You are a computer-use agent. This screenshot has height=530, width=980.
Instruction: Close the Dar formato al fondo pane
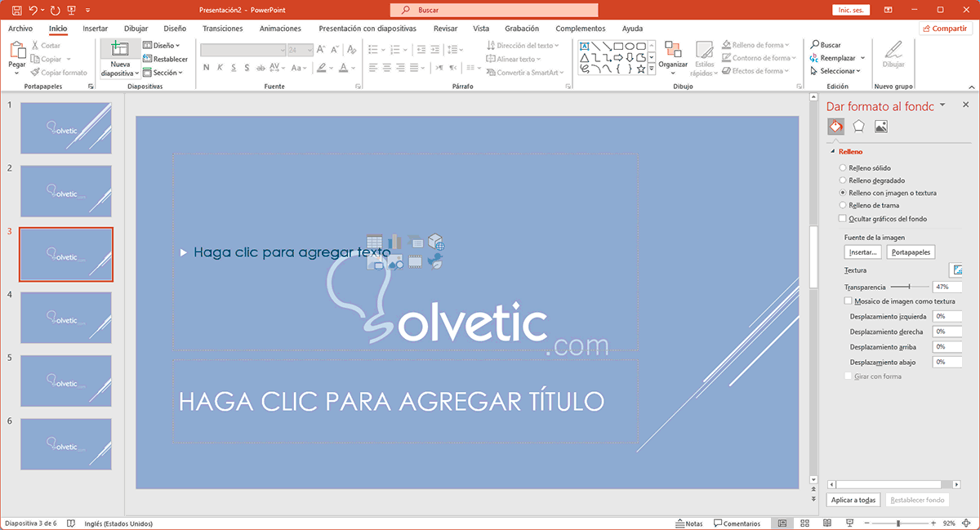coord(965,105)
